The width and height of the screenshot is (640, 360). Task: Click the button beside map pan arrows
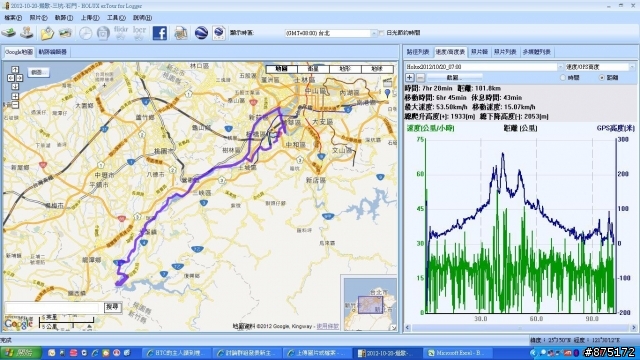(38, 72)
